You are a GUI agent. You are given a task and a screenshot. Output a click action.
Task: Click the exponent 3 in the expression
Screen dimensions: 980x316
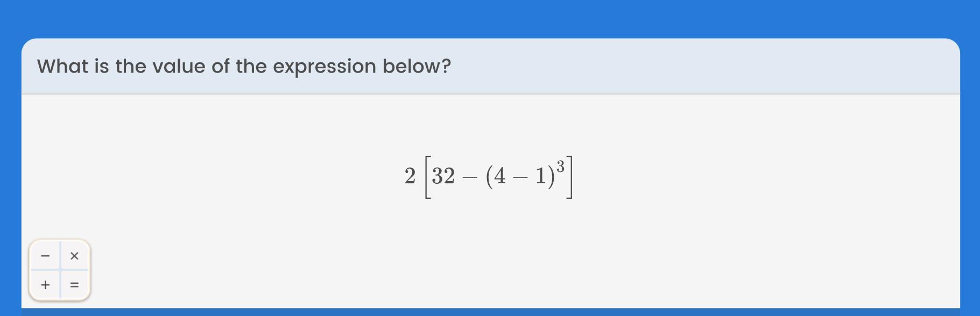click(560, 167)
